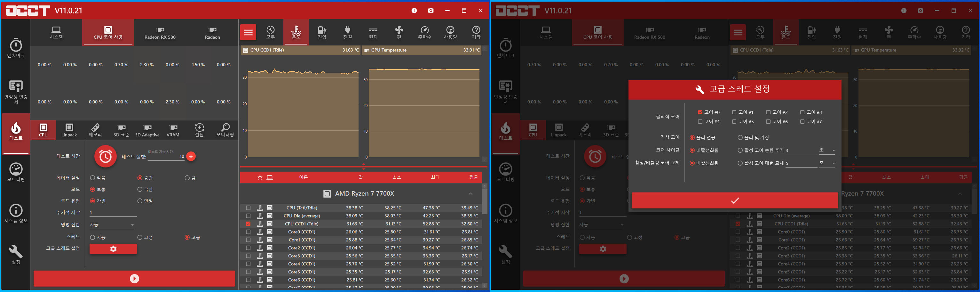Select 물리 및 가상 radio in dialog
The width and height of the screenshot is (980, 292).
coord(740,137)
